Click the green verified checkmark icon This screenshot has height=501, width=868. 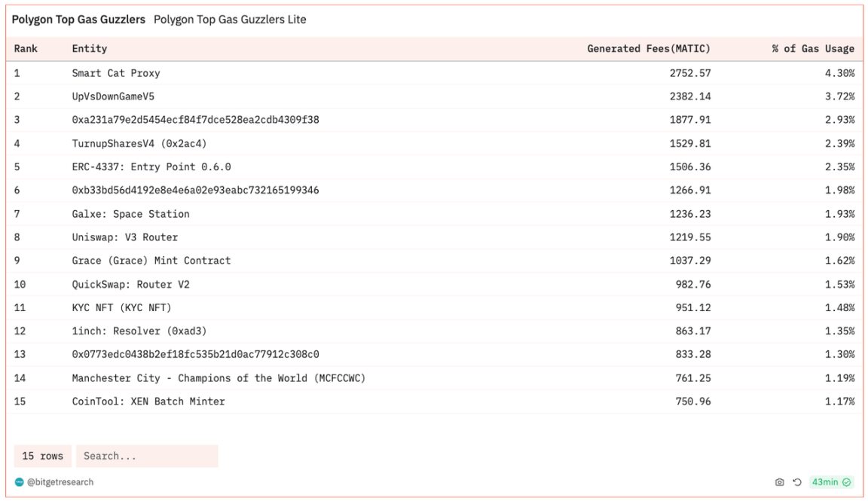pyautogui.click(x=847, y=482)
